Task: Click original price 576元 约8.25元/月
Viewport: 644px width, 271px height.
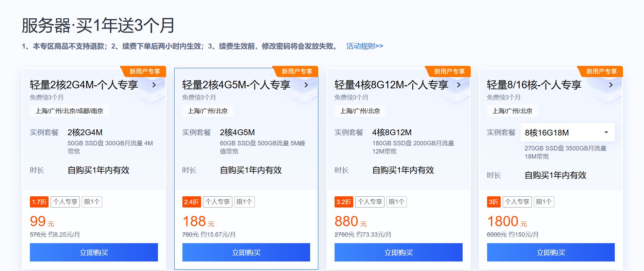Action: (x=55, y=235)
